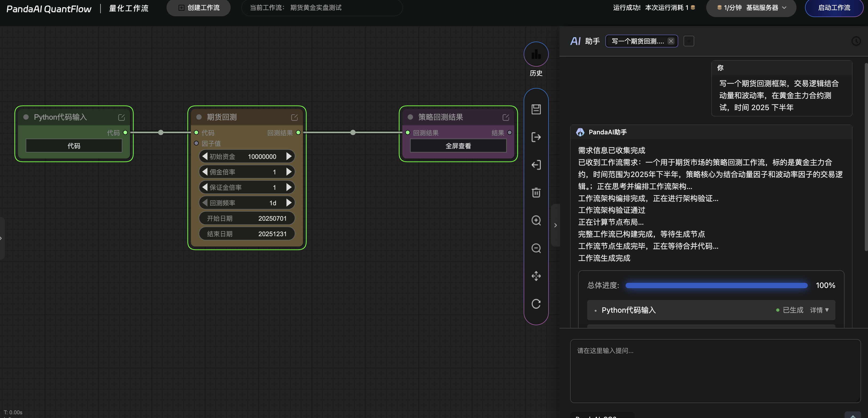This screenshot has width=868, height=418.
Task: Toggle the status dot on Python代码输入 node
Action: click(26, 117)
